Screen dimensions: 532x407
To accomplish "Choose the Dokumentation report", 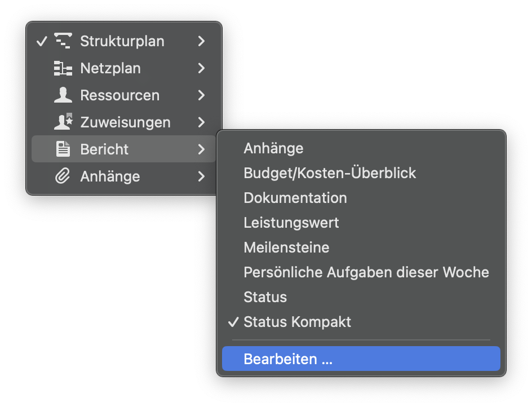I will (x=295, y=198).
